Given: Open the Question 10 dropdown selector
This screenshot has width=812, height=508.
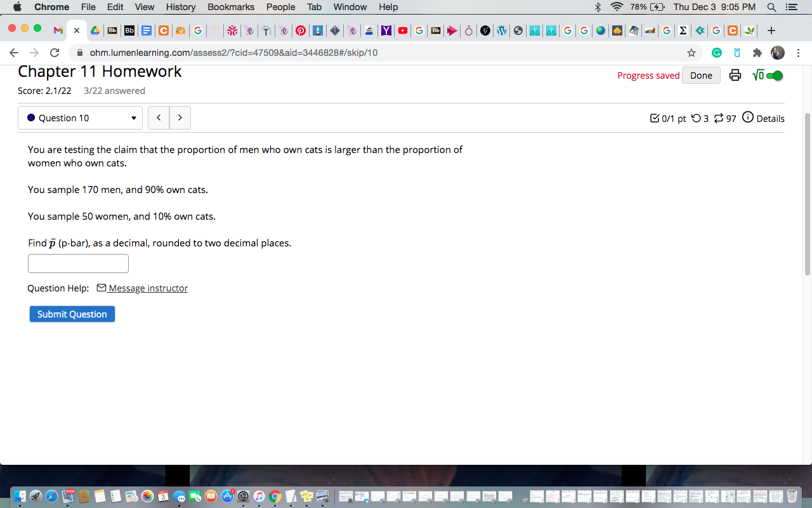Looking at the screenshot, I should coord(80,117).
